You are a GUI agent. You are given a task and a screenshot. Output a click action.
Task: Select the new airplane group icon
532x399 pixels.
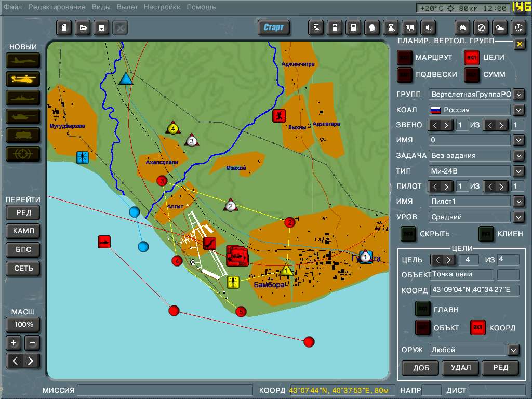[23, 60]
